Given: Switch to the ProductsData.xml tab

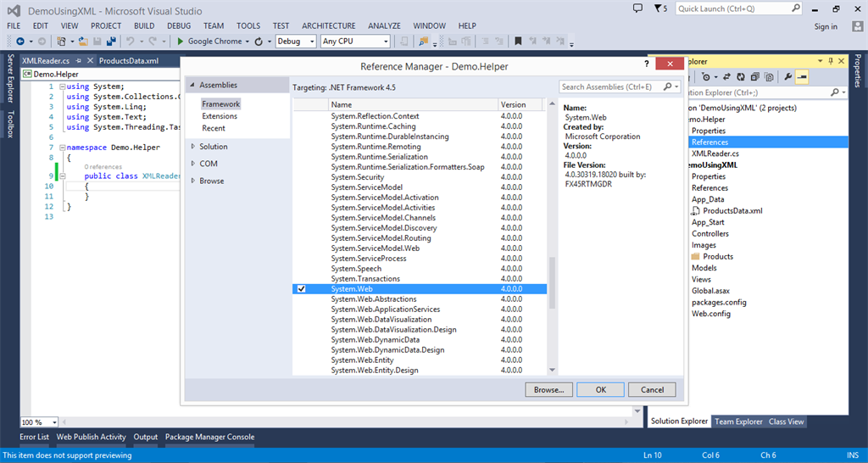Looking at the screenshot, I should pos(129,61).
